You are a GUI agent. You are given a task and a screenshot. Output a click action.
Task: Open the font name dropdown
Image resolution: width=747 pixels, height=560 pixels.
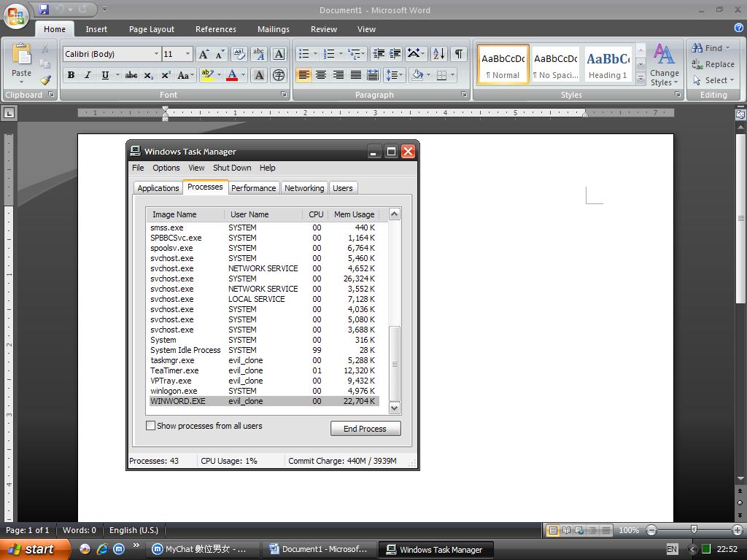156,54
